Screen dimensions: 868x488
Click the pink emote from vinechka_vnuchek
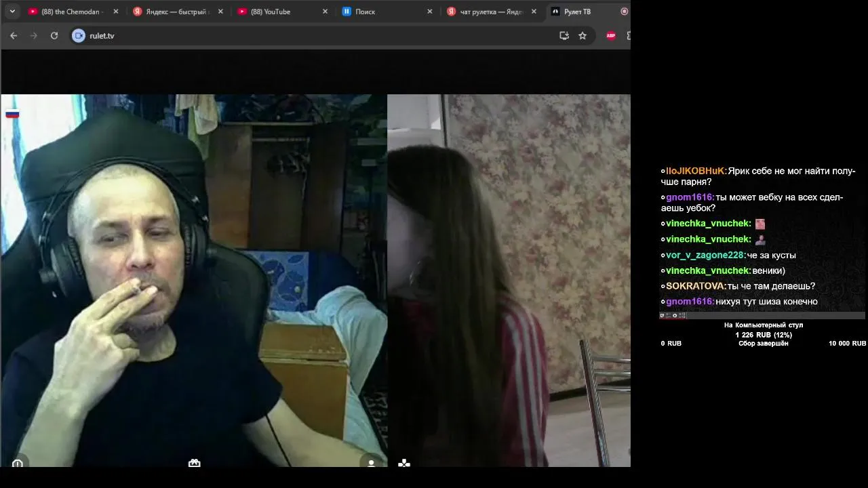[760, 224]
